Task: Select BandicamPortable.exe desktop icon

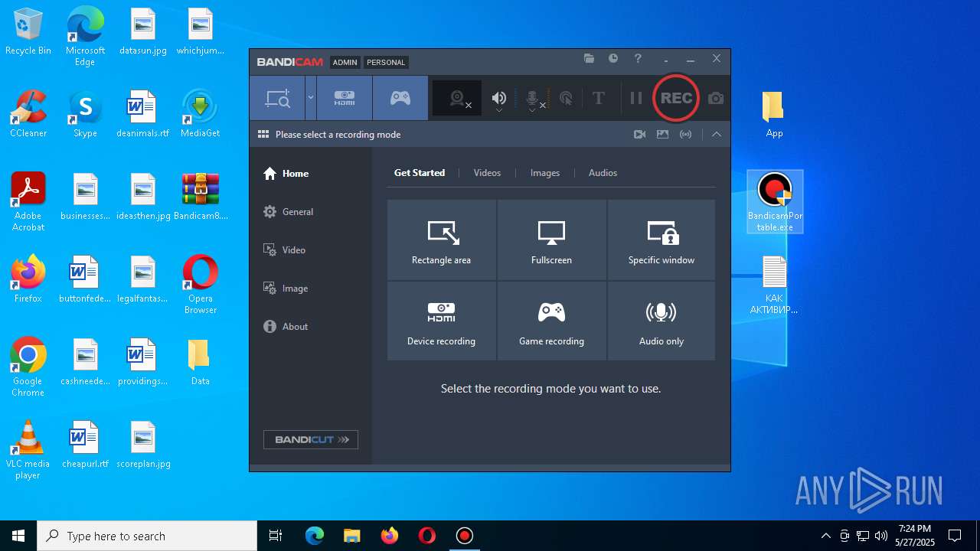Action: pyautogui.click(x=775, y=202)
